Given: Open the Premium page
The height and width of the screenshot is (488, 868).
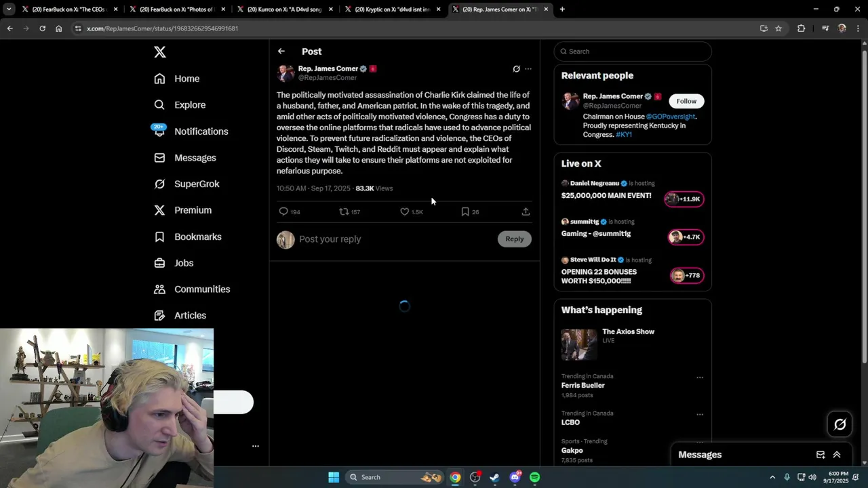Looking at the screenshot, I should pyautogui.click(x=182, y=210).
